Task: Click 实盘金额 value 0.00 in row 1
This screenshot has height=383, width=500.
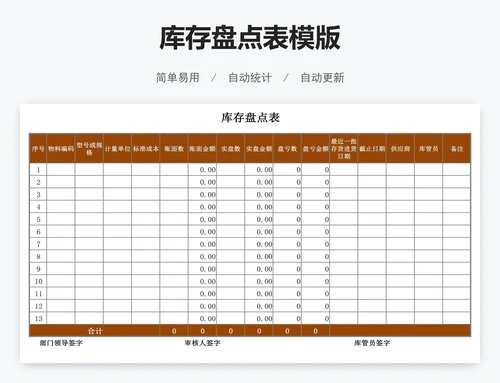Action: [x=259, y=170]
